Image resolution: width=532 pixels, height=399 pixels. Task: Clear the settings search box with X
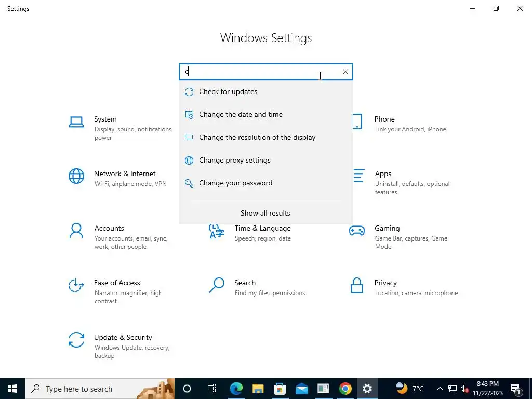click(345, 72)
